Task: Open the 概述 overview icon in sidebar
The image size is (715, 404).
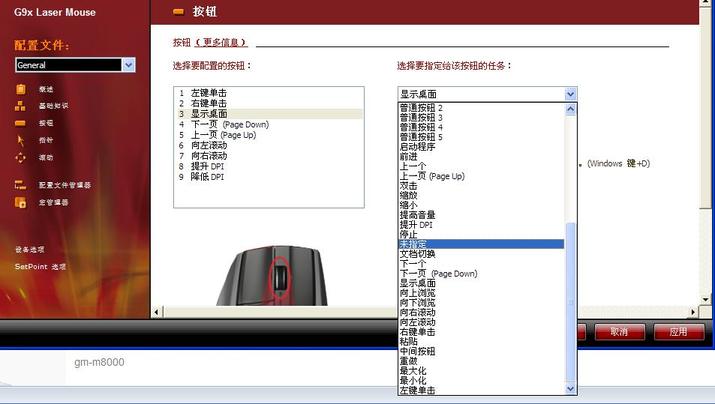Action: click(x=20, y=89)
